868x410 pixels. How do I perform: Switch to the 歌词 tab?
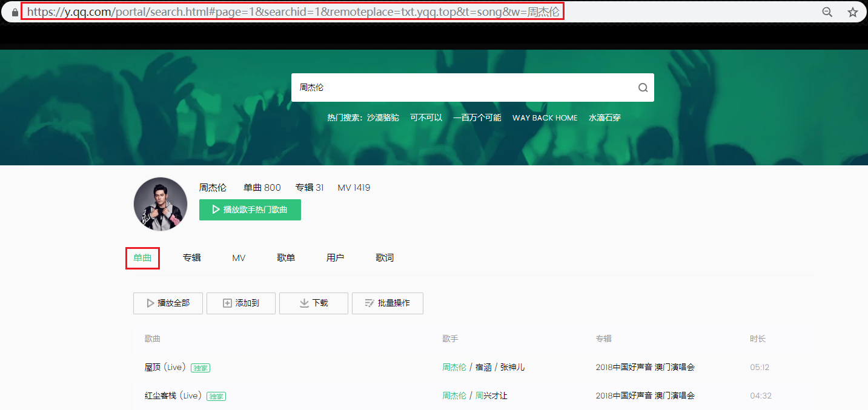385,258
